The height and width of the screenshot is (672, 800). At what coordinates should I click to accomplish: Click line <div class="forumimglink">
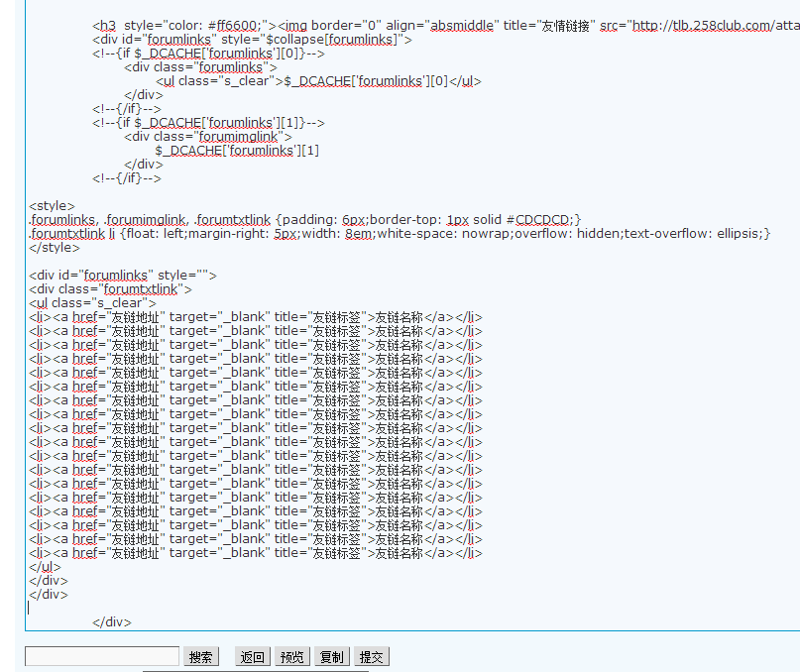208,136
